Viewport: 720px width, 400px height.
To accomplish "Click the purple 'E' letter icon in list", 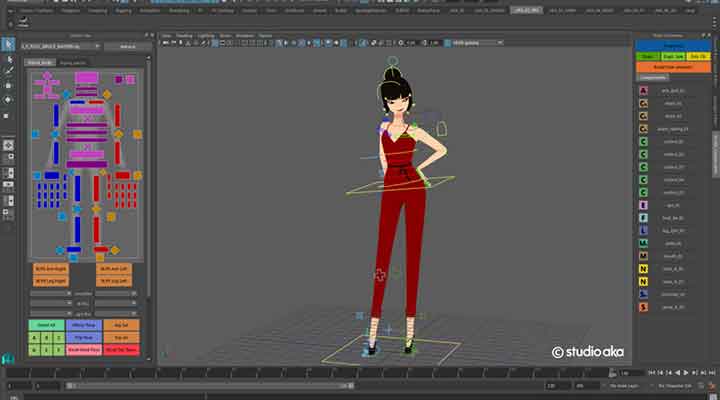I will [x=643, y=205].
